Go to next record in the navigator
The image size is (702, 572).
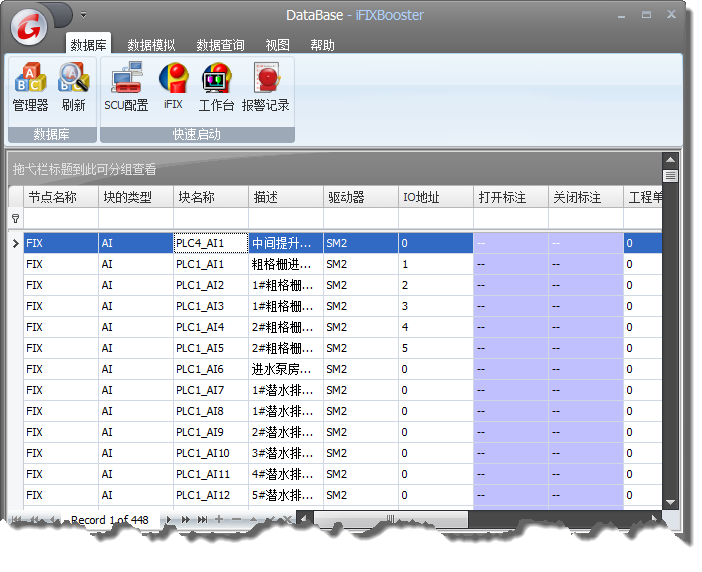(169, 520)
